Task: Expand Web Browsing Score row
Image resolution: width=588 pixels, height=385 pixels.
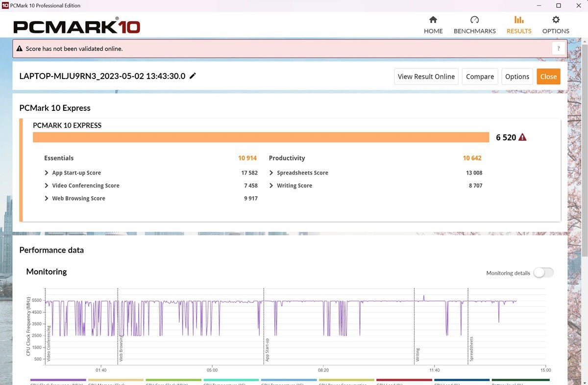Action: (47, 198)
